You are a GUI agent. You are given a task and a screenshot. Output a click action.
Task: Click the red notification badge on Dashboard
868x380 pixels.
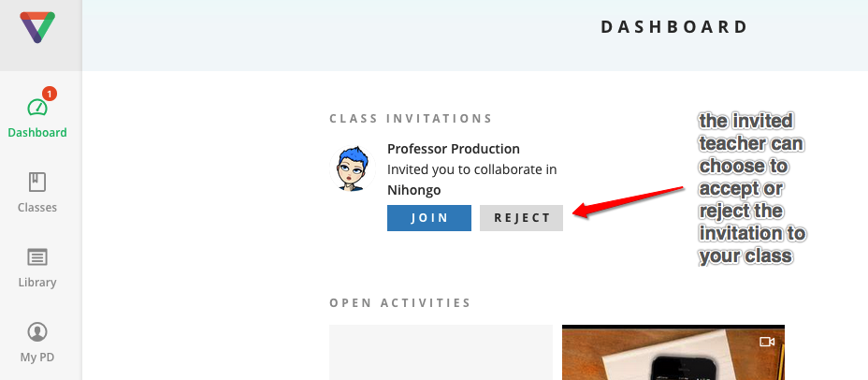(x=50, y=94)
